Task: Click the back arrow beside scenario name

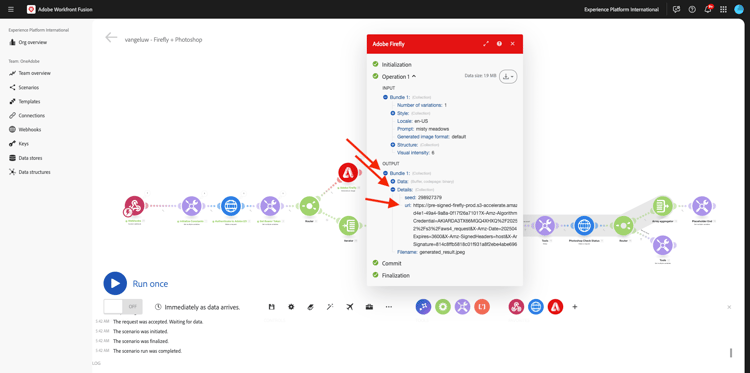Action: (x=111, y=37)
